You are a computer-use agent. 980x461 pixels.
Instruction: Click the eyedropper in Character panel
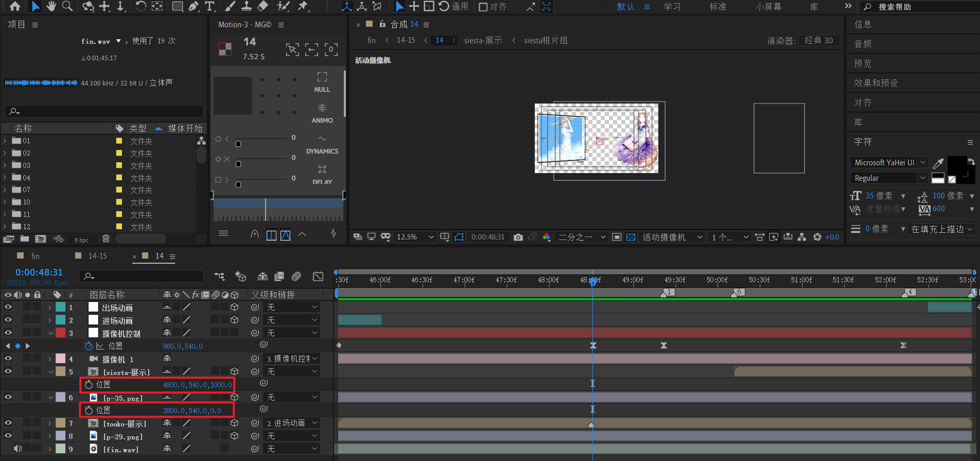938,163
